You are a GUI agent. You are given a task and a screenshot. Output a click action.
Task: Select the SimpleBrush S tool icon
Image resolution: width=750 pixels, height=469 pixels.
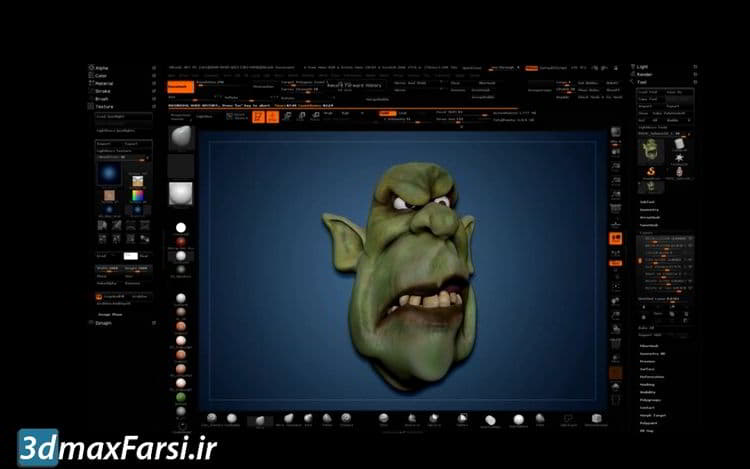(651, 171)
